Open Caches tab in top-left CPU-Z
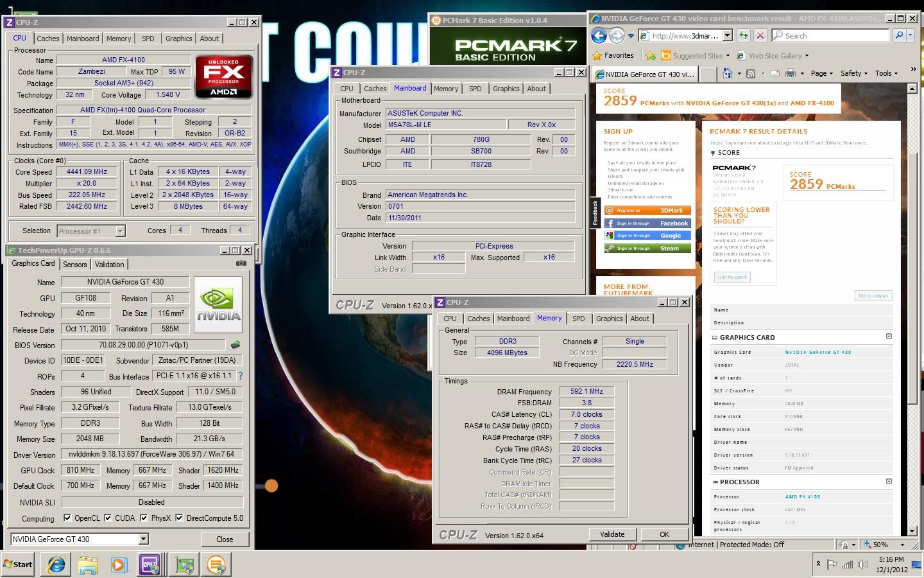The image size is (924, 578). 47,39
